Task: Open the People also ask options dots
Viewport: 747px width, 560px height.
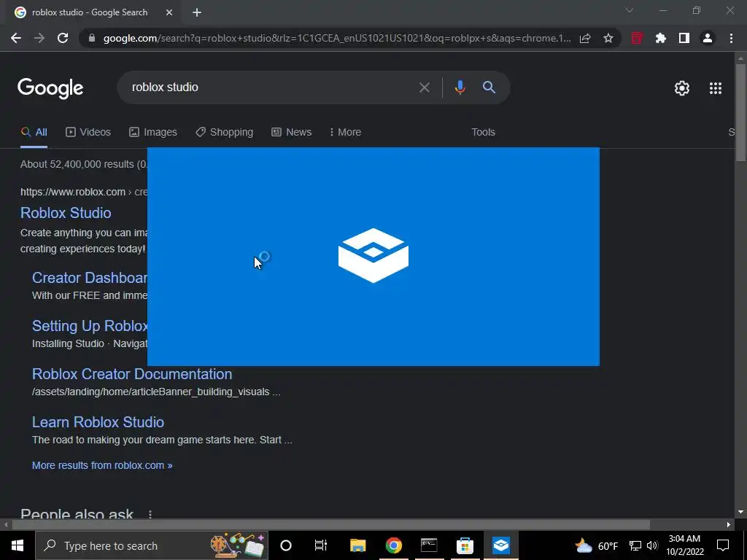Action: coord(150,514)
